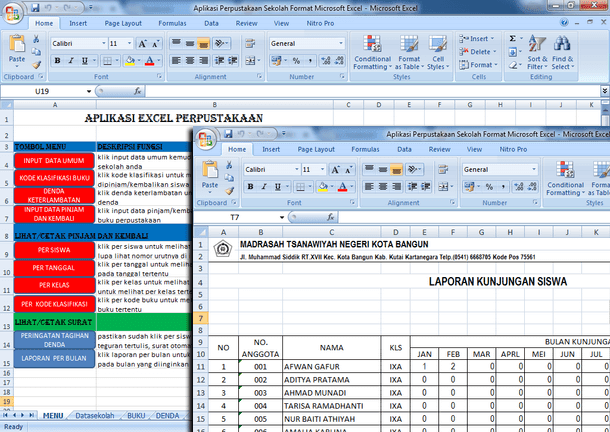Click Format Painter brush in back window

coord(37,65)
